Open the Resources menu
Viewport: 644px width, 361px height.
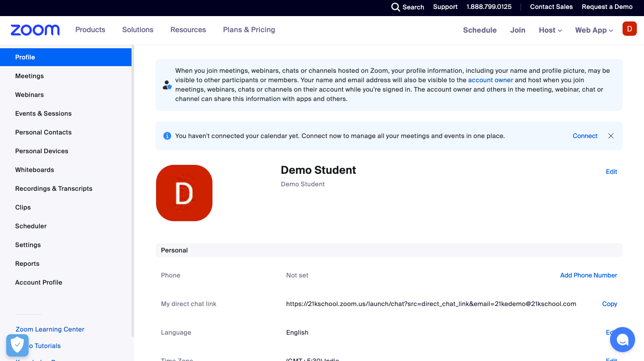coord(188,29)
